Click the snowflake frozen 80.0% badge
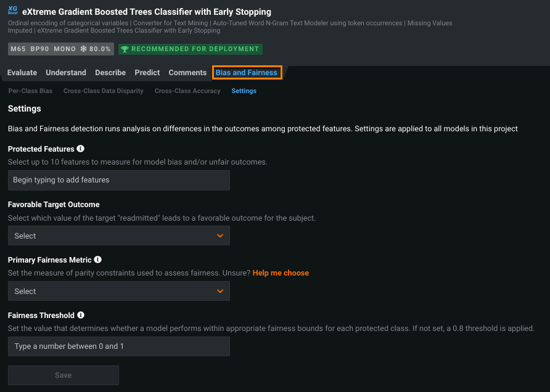 point(96,49)
